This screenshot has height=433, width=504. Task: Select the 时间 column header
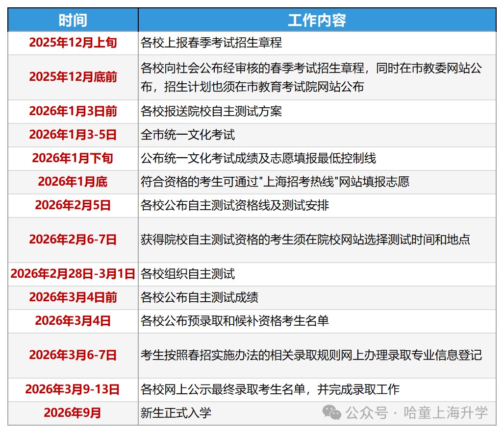pos(73,20)
